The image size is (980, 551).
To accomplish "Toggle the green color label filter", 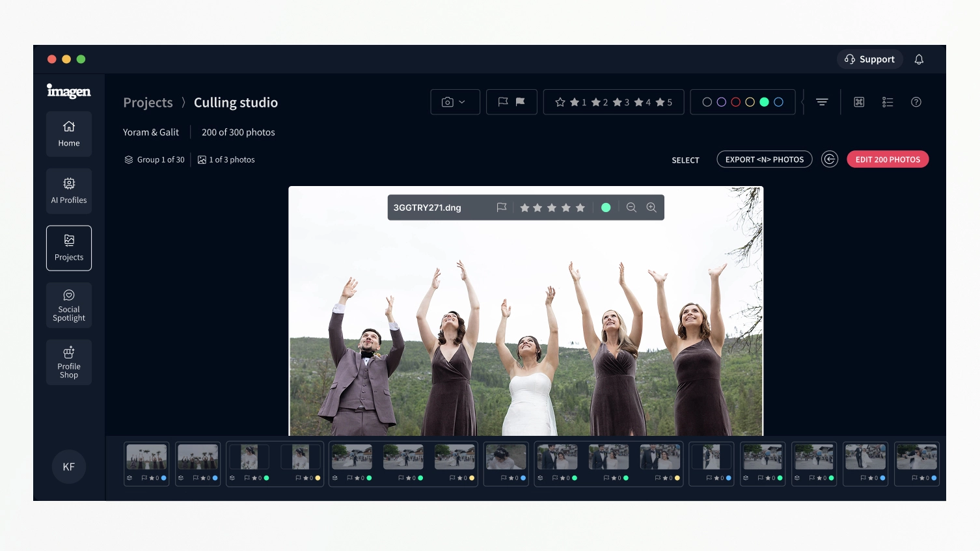I will pos(765,102).
